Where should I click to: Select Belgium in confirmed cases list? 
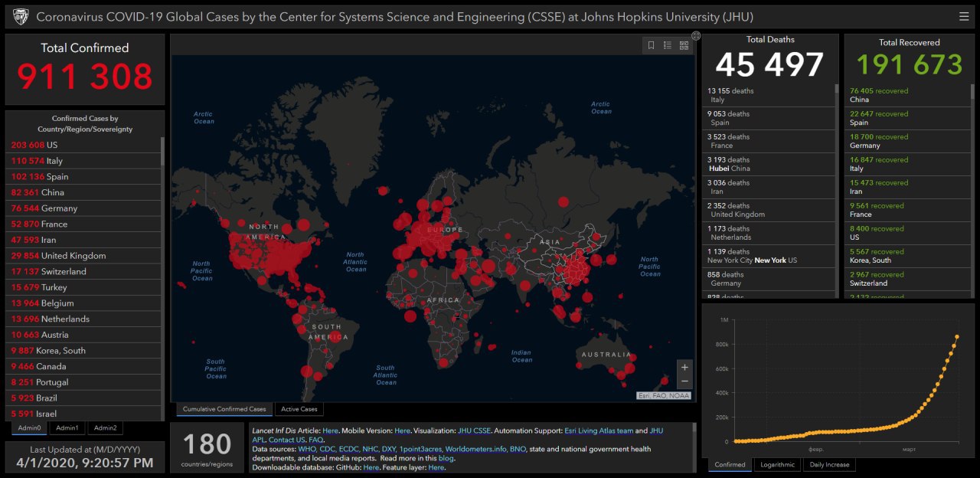(x=84, y=303)
